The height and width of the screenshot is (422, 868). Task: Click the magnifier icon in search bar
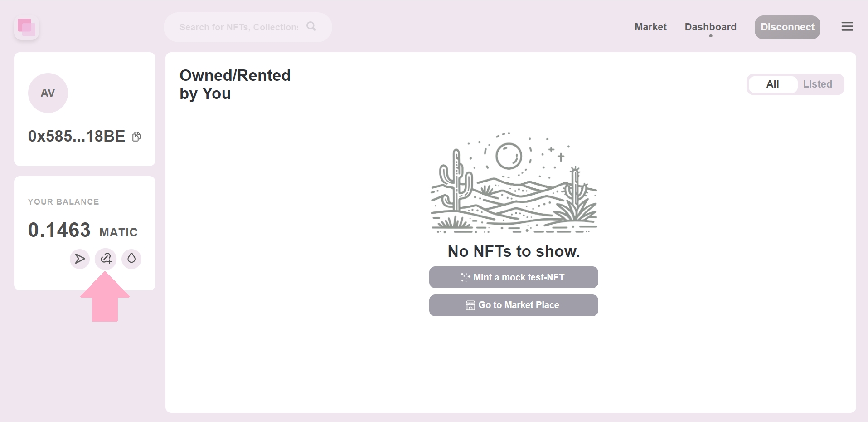click(x=311, y=26)
